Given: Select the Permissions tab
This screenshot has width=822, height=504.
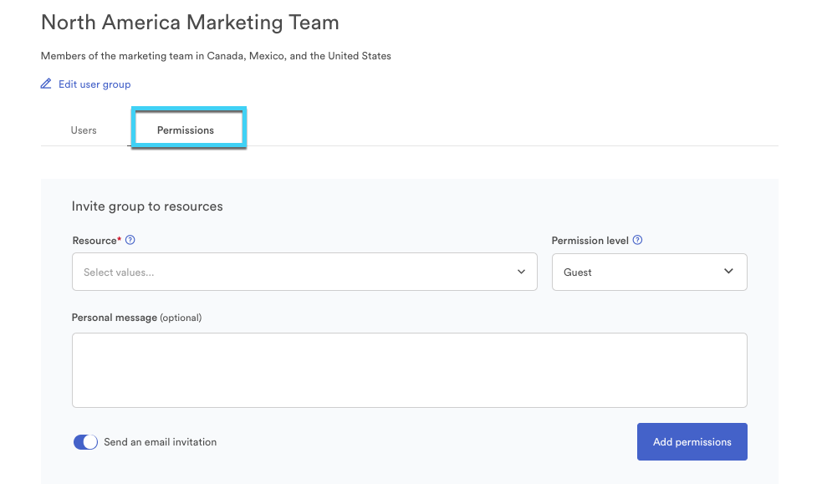Looking at the screenshot, I should 186,130.
